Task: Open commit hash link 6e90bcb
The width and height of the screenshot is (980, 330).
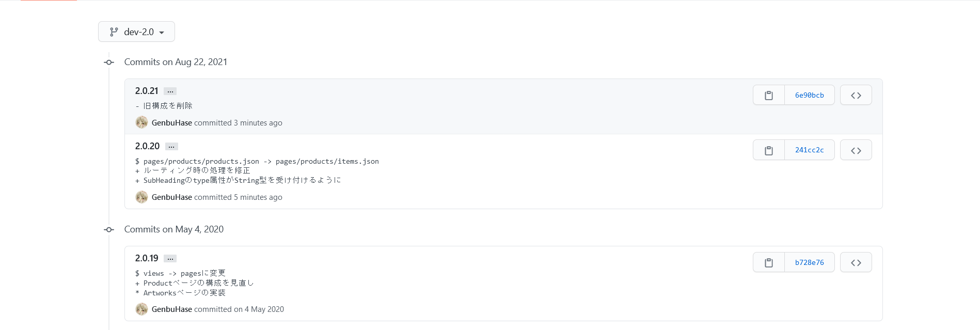Action: tap(809, 95)
